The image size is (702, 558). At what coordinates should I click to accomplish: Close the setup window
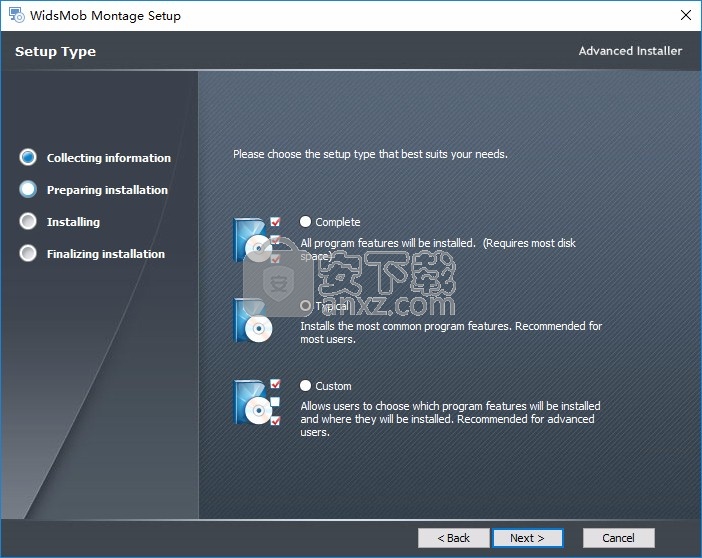(x=685, y=15)
